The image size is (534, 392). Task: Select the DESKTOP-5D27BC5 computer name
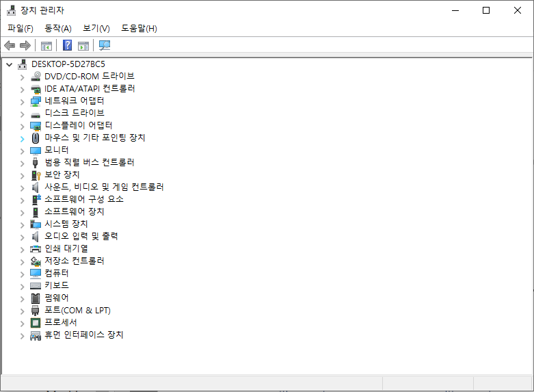click(x=68, y=64)
